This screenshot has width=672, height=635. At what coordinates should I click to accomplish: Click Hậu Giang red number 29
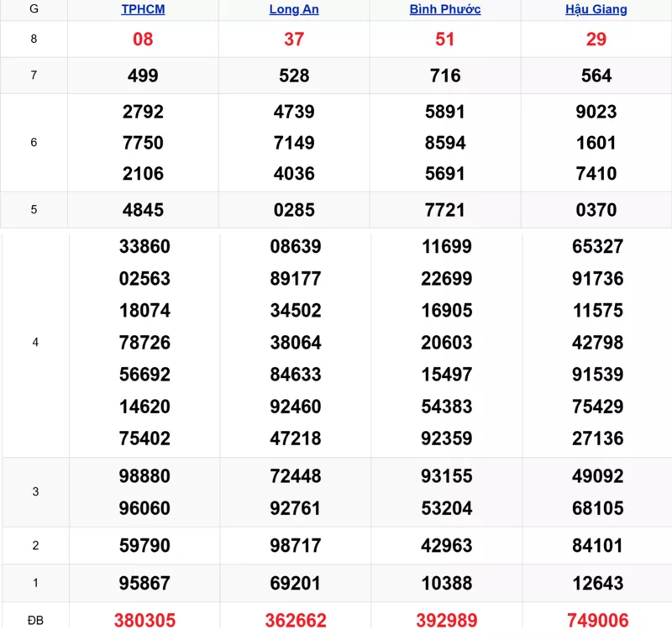[x=596, y=39]
